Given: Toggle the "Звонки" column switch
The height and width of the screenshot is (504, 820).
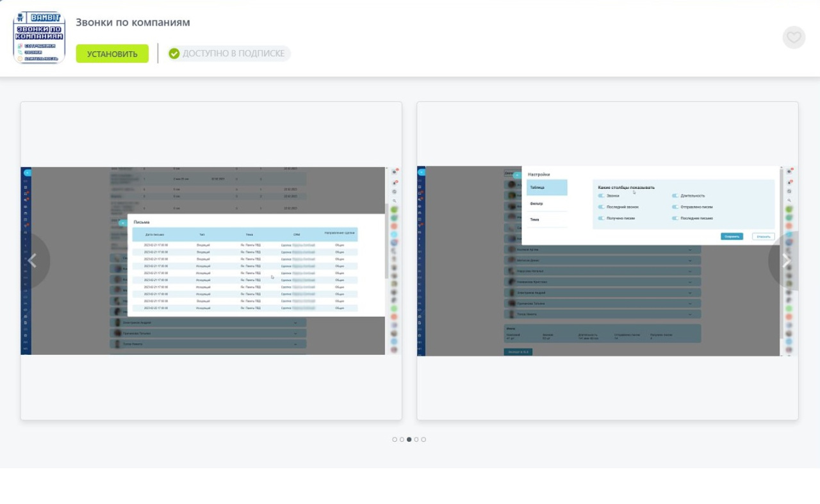Looking at the screenshot, I should (602, 196).
